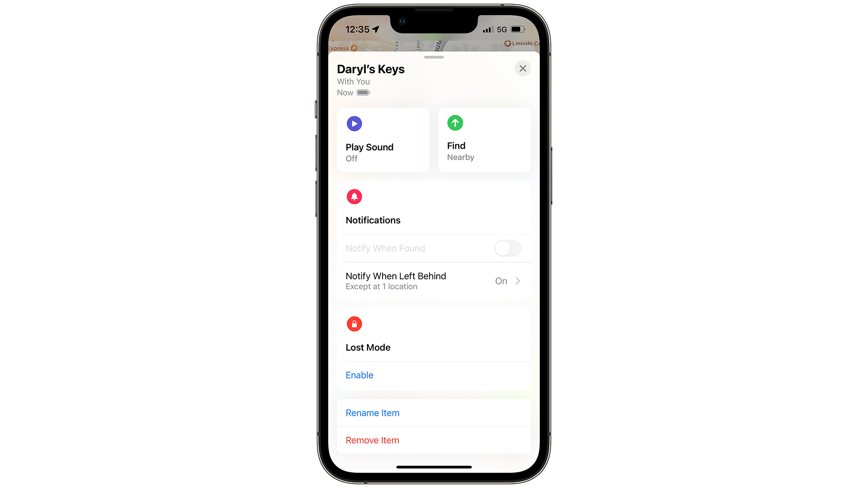
Task: Rename Item label
Action: pos(373,413)
